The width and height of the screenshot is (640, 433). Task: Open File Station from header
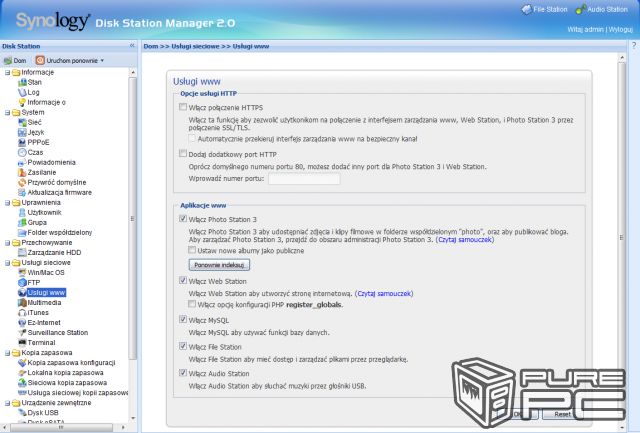point(544,9)
